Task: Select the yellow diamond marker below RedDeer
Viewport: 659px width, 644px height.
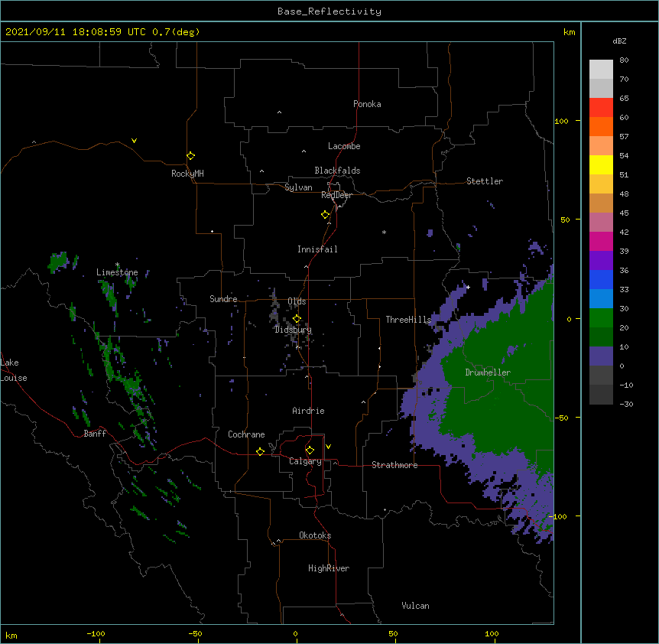Action: pyautogui.click(x=326, y=214)
